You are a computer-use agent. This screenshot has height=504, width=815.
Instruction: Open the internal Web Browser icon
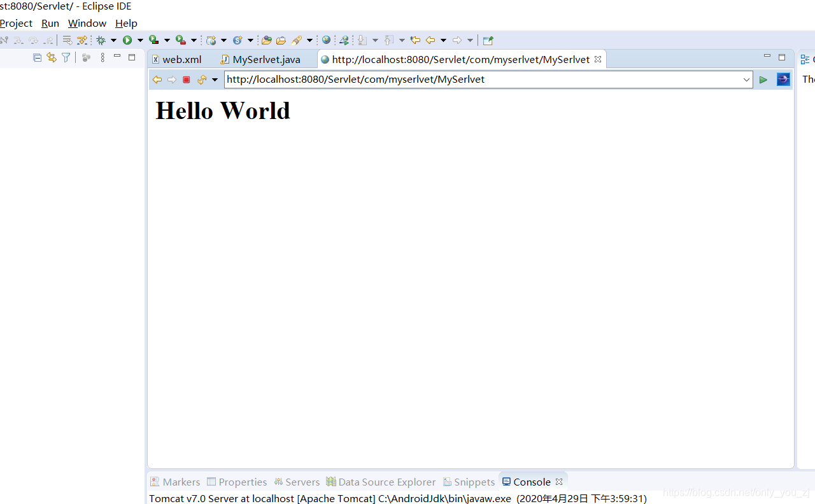click(x=327, y=39)
